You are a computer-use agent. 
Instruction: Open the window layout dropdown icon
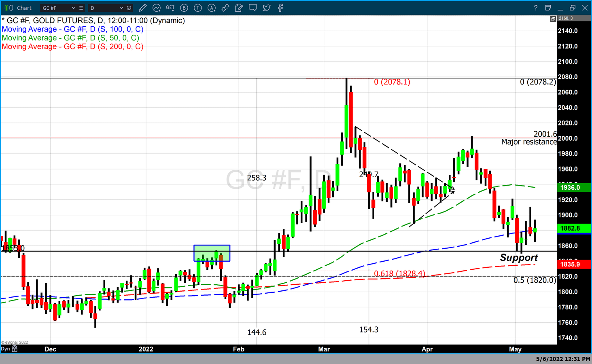[x=548, y=8]
